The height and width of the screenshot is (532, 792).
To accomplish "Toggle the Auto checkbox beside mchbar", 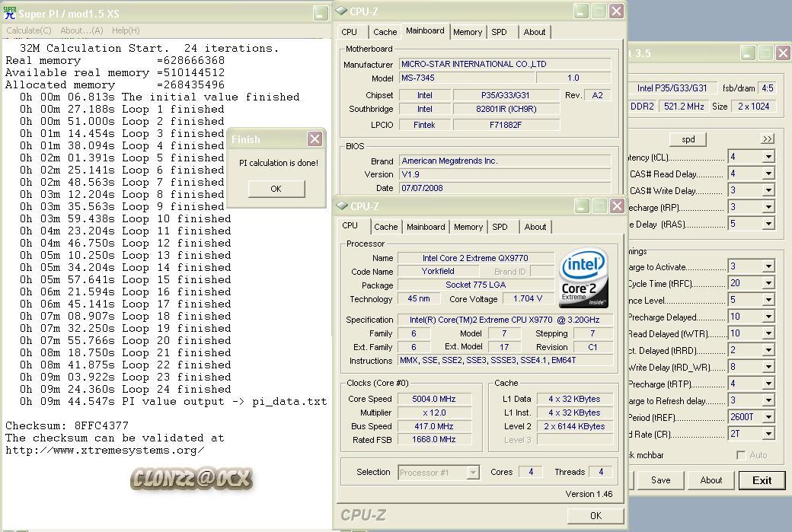I will 741,455.
